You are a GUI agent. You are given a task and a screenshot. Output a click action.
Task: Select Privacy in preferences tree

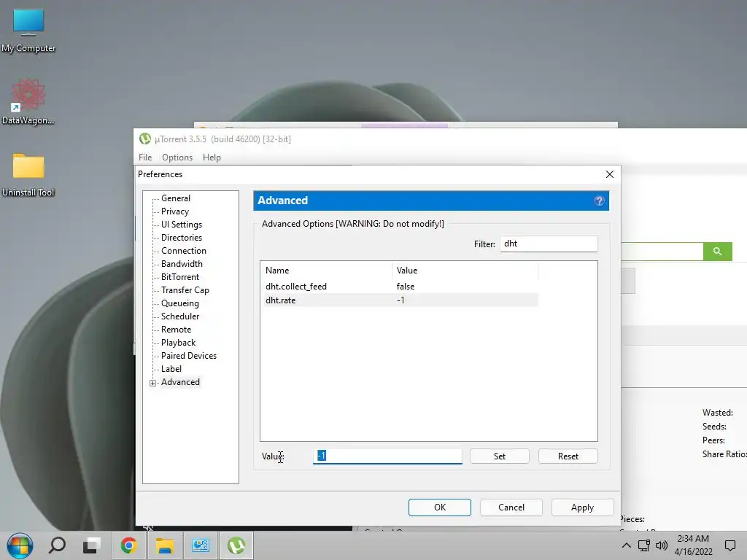point(175,211)
